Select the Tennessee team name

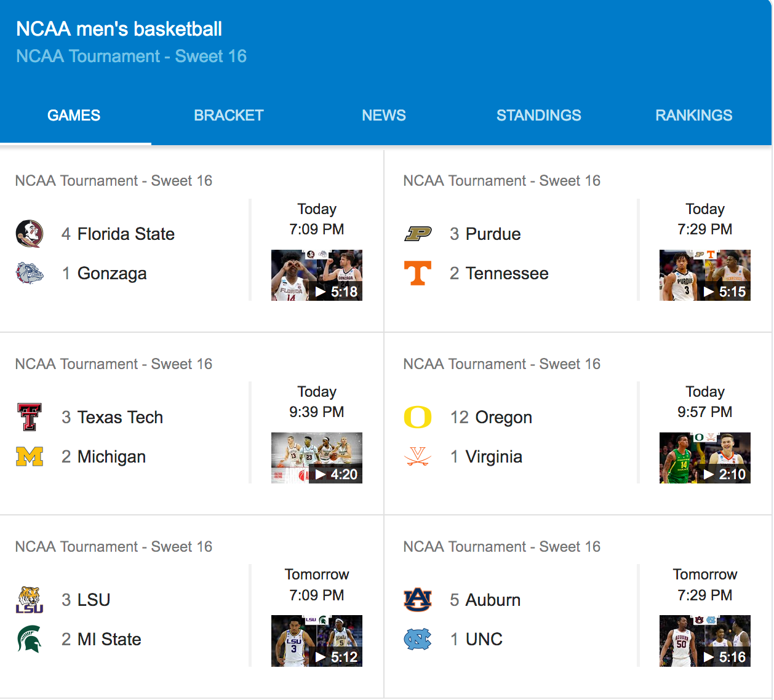point(507,273)
